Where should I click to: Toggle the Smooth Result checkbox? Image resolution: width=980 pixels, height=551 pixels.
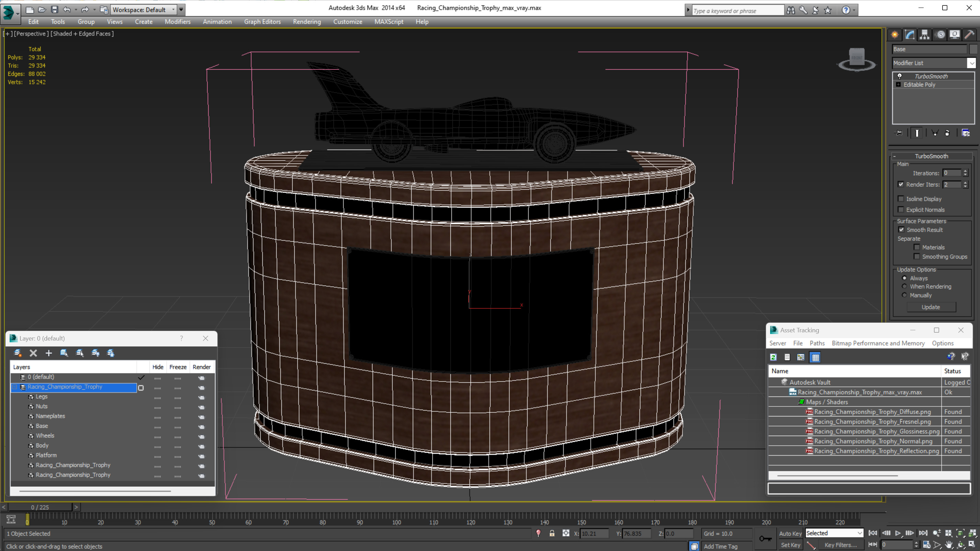[x=901, y=229]
